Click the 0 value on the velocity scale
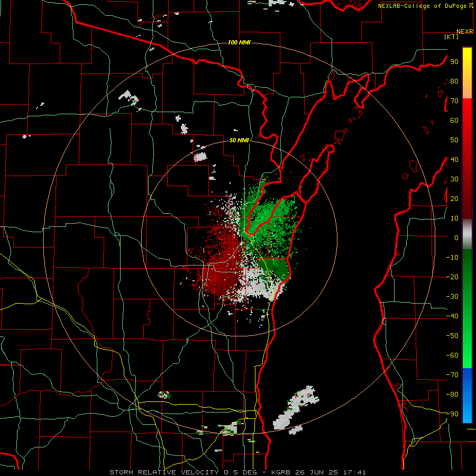 pos(456,237)
